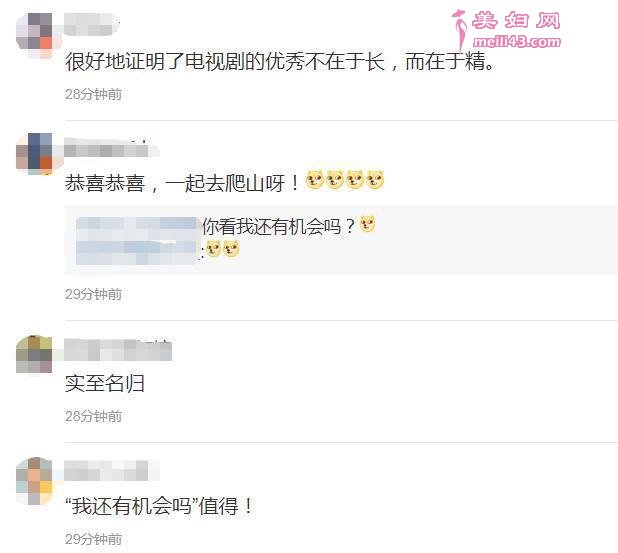Select the 实至名归 comment text
This screenshot has width=618, height=553.
point(105,383)
